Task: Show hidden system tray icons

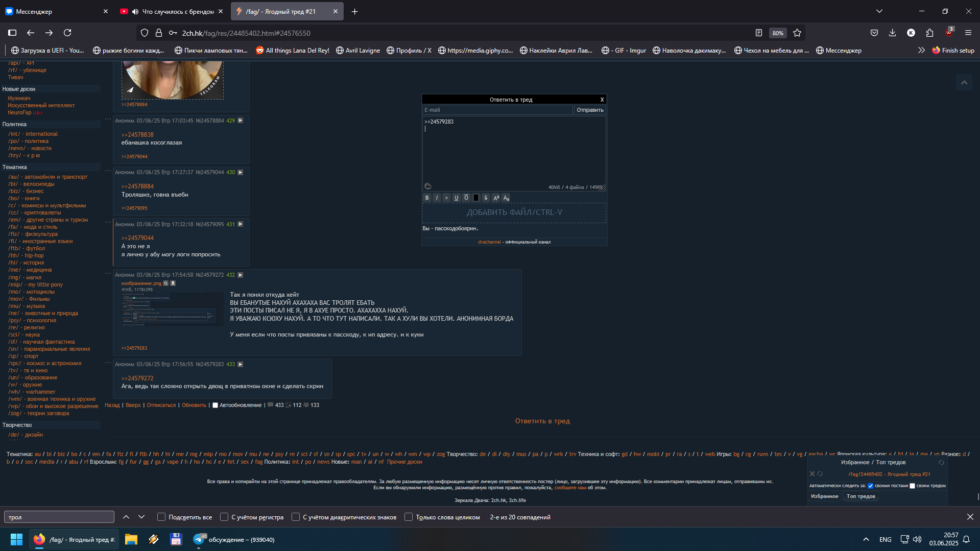Action: tap(866, 539)
